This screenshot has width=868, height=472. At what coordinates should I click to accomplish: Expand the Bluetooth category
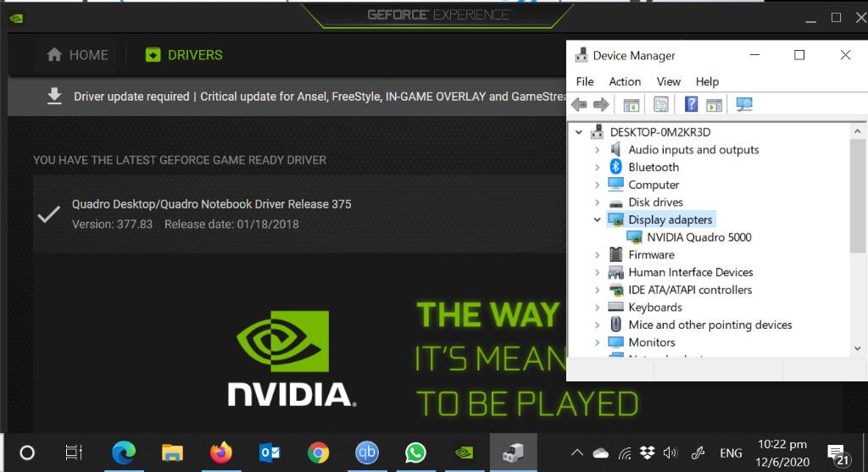click(x=597, y=167)
